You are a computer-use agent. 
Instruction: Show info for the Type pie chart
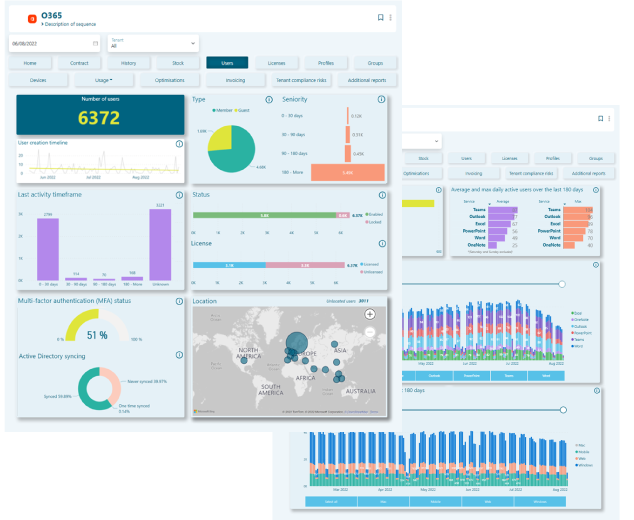269,99
